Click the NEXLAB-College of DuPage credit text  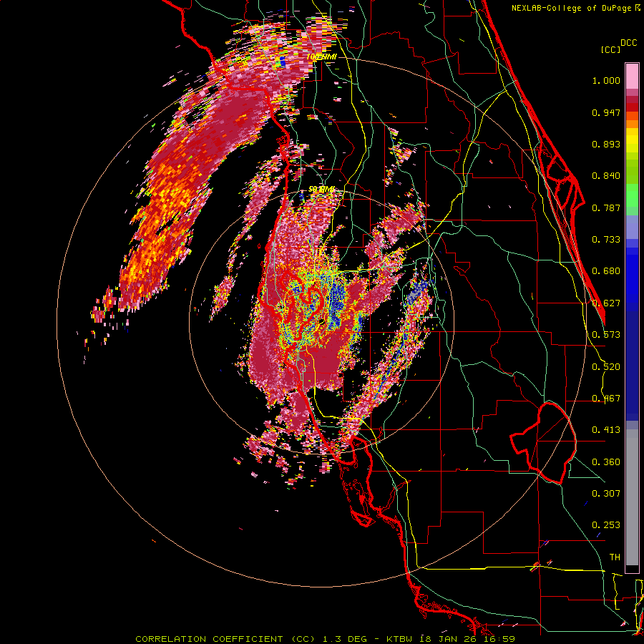tap(572, 8)
